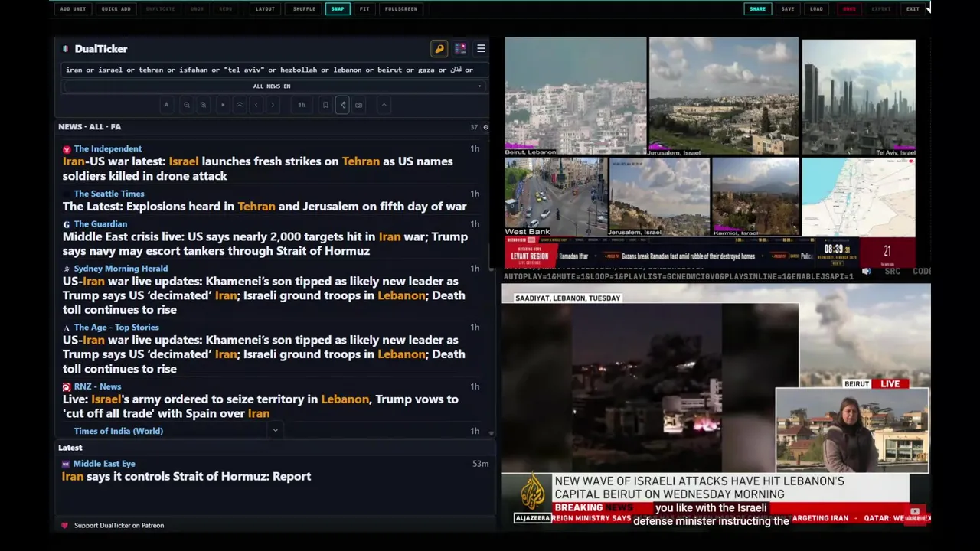Click YouTube logo on Al Jazeera stream
The image size is (980, 551).
pos(915,512)
